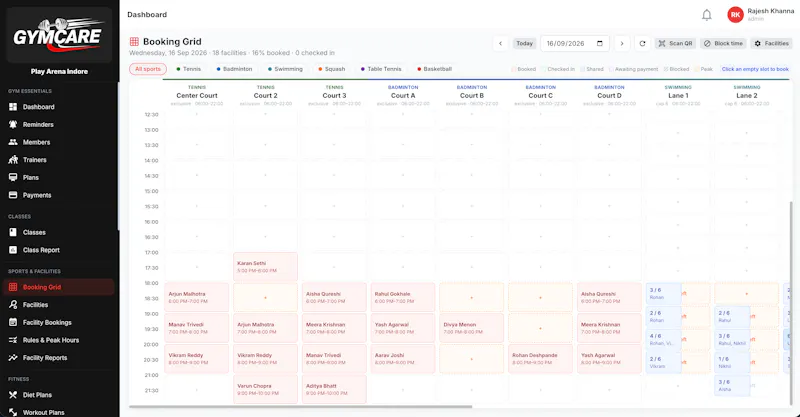Click the horizontal scrollbar under the grid
Viewport: 800px width, 417px height.
coord(301,407)
